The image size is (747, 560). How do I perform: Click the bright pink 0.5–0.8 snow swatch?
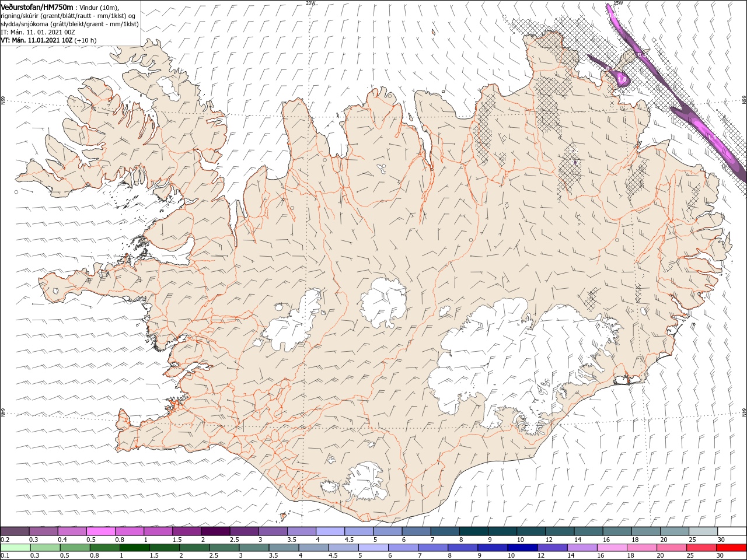101,531
